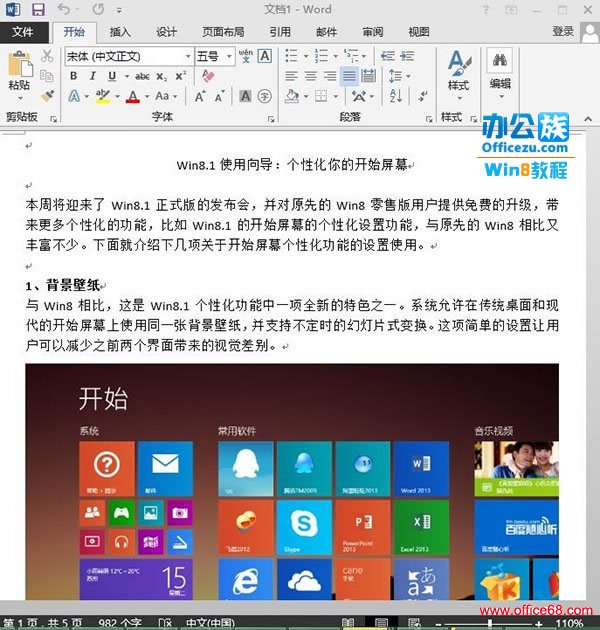Click the Word Help question mark

click(x=485, y=9)
